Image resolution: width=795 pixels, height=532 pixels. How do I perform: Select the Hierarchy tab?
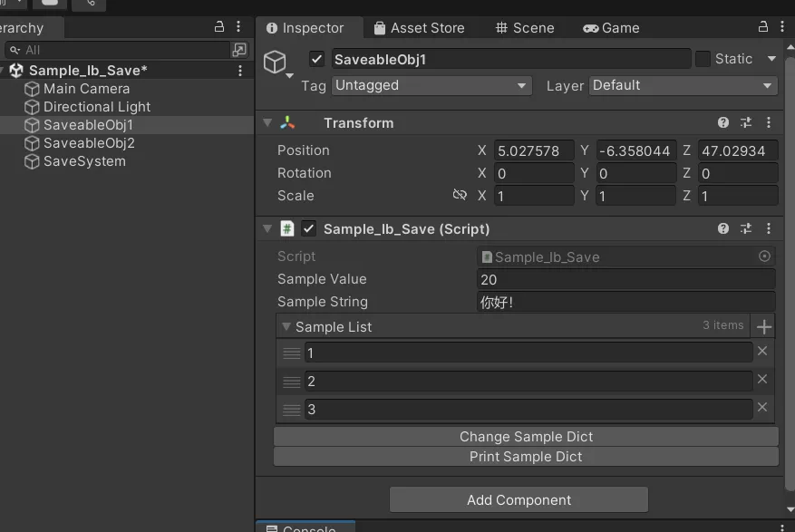pos(31,28)
